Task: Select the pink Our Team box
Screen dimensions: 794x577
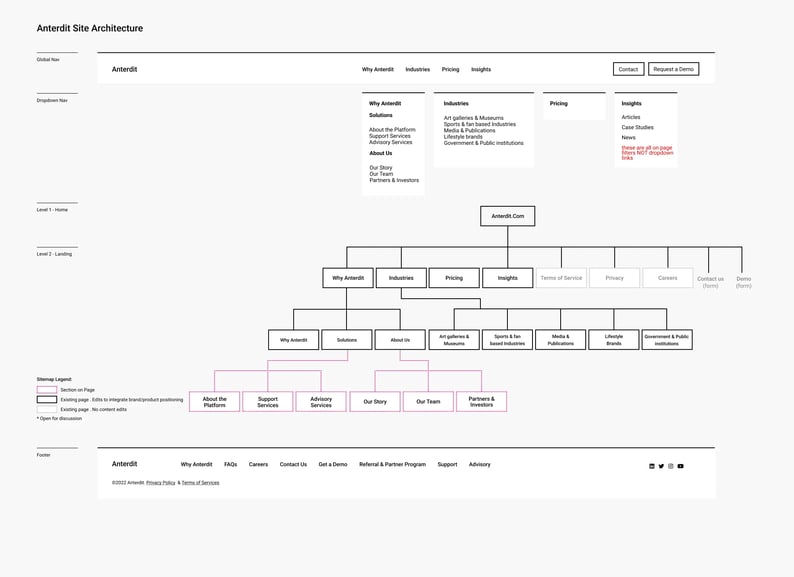Action: click(x=428, y=402)
